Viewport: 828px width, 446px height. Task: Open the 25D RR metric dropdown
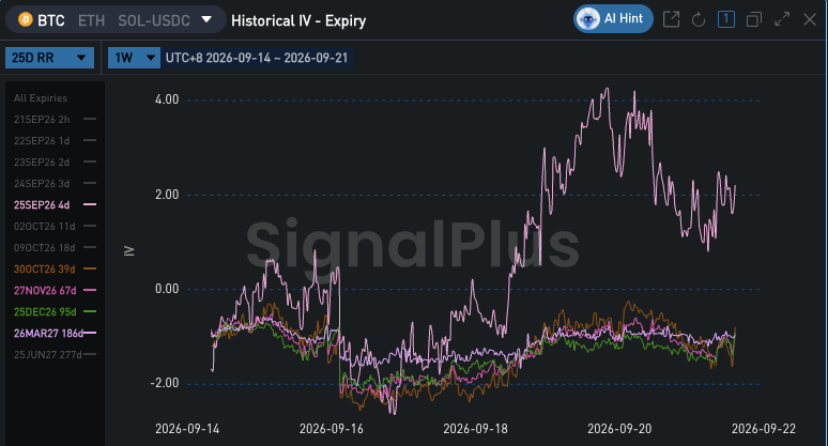tap(49, 58)
